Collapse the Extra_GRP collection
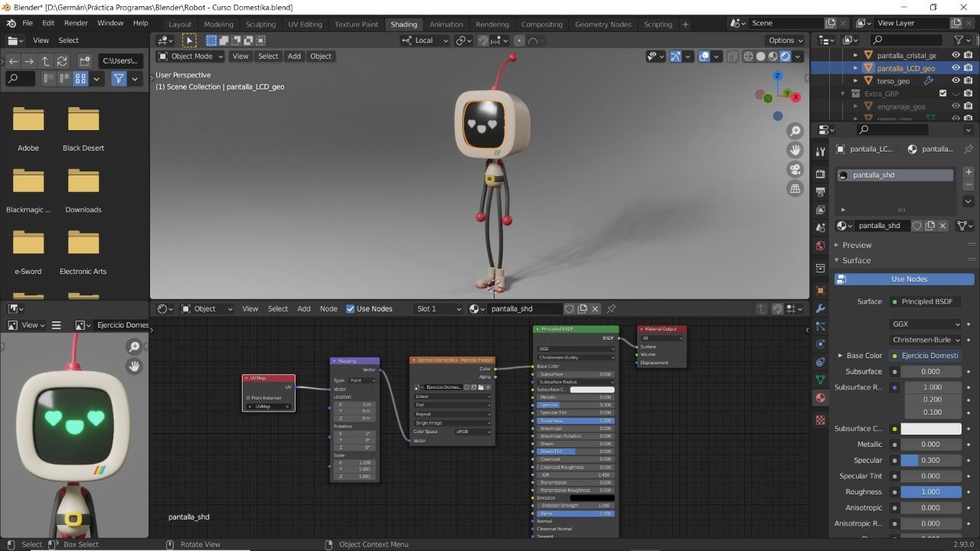 coord(843,93)
